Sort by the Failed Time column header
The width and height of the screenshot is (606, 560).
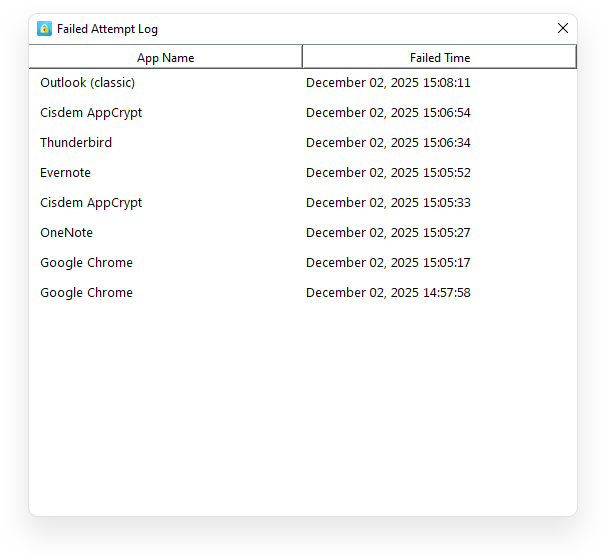click(x=440, y=58)
